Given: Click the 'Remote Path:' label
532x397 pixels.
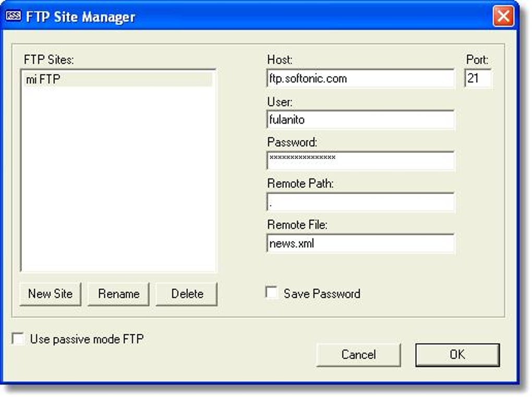Looking at the screenshot, I should (300, 184).
